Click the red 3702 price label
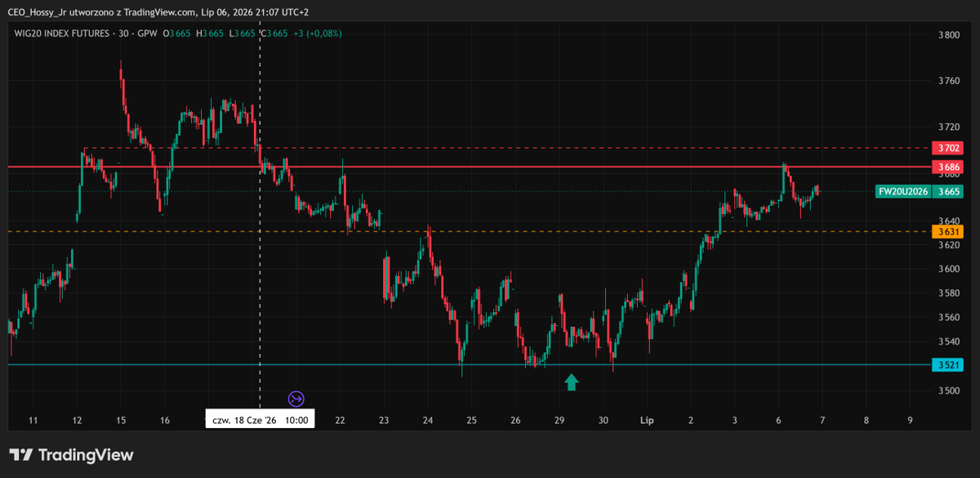 point(948,148)
